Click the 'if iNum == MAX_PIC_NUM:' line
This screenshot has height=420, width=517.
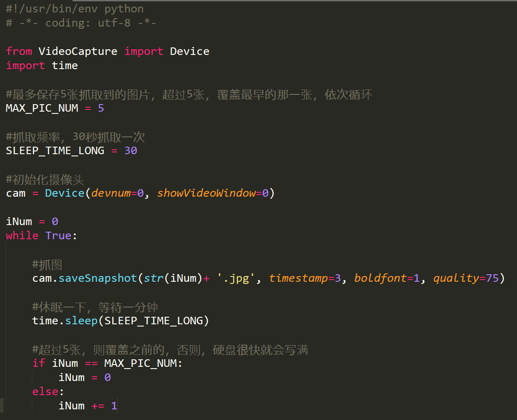(107, 363)
